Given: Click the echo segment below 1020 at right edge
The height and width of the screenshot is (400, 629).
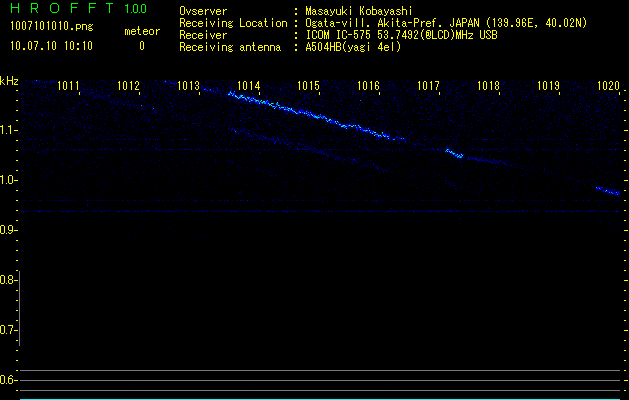Looking at the screenshot, I should (608, 191).
